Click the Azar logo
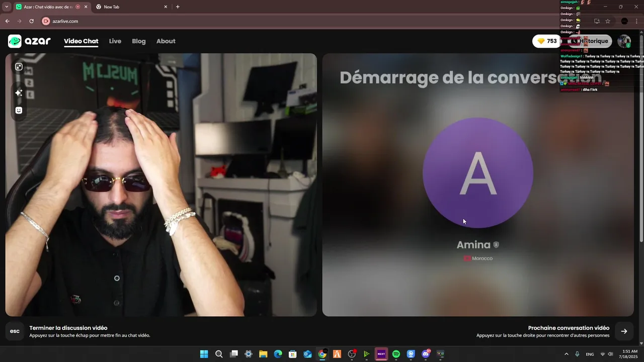This screenshot has width=644, height=362. point(29,41)
